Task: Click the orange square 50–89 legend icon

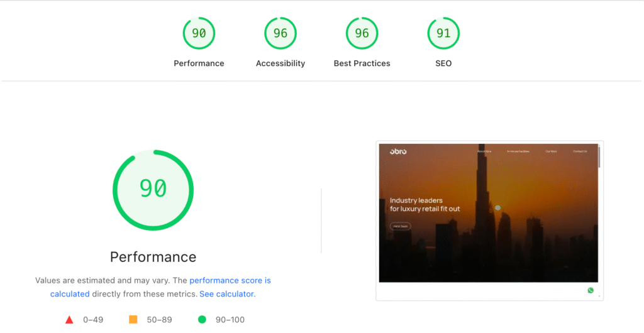Action: point(133,320)
